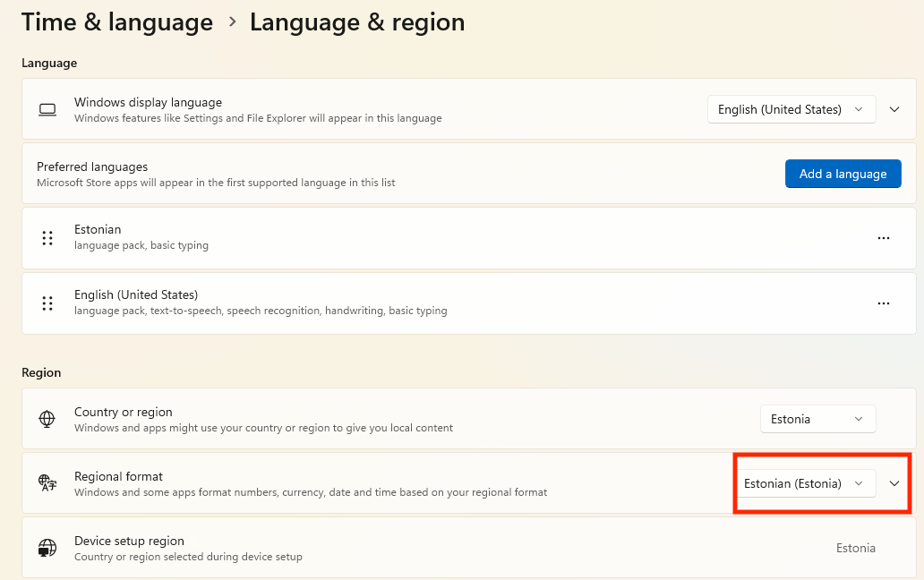Open the Windows display language dropdown
The height and width of the screenshot is (580, 924).
[791, 109]
